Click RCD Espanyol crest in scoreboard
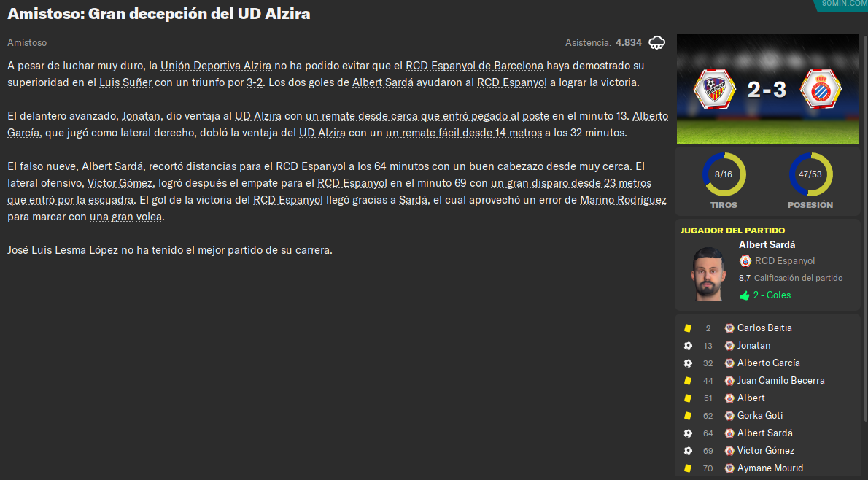This screenshot has height=480, width=868. 821,90
